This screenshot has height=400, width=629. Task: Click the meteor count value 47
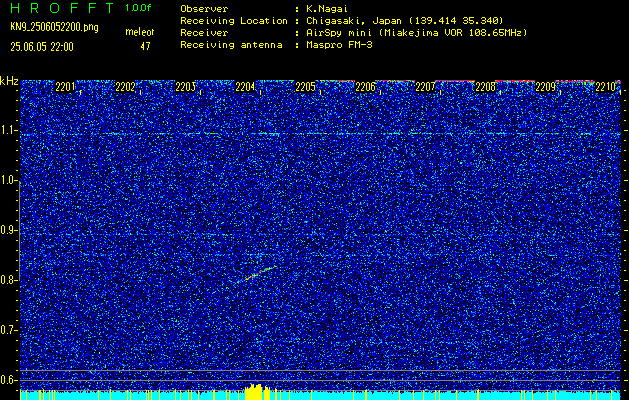pyautogui.click(x=145, y=47)
